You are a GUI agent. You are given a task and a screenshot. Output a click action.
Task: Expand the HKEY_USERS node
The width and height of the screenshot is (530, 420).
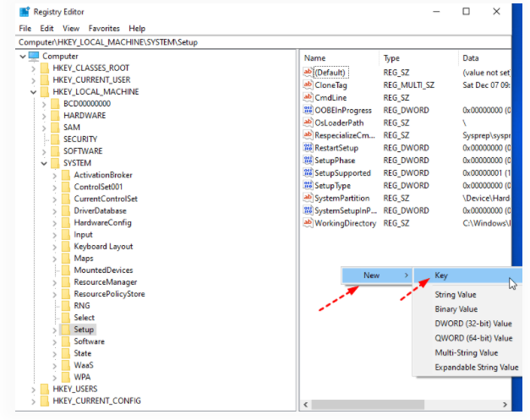tap(33, 390)
